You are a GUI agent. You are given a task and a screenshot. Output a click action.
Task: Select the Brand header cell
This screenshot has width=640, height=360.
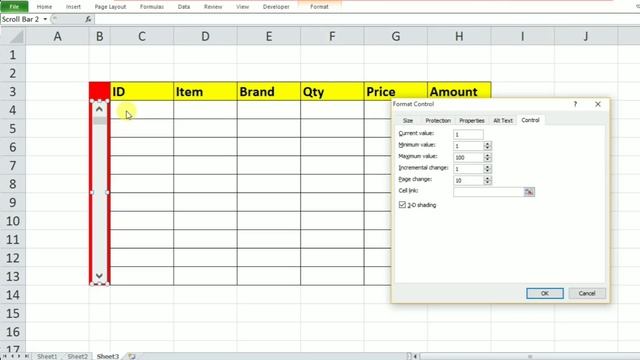click(x=269, y=91)
